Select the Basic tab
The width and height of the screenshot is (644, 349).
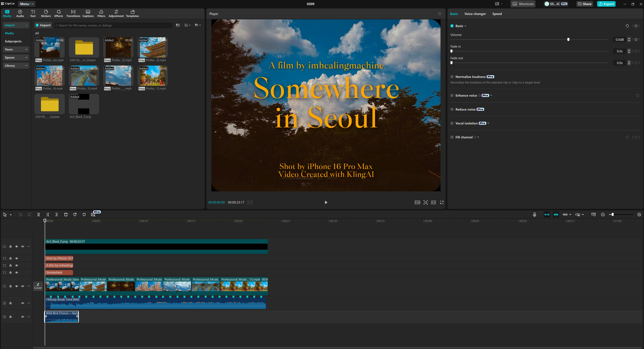pos(454,14)
